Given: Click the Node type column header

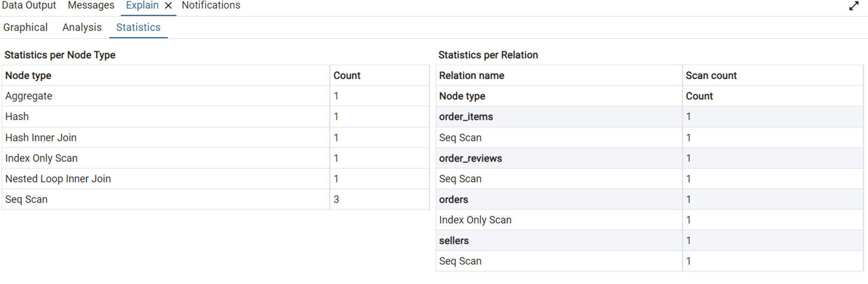Looking at the screenshot, I should click(x=28, y=75).
